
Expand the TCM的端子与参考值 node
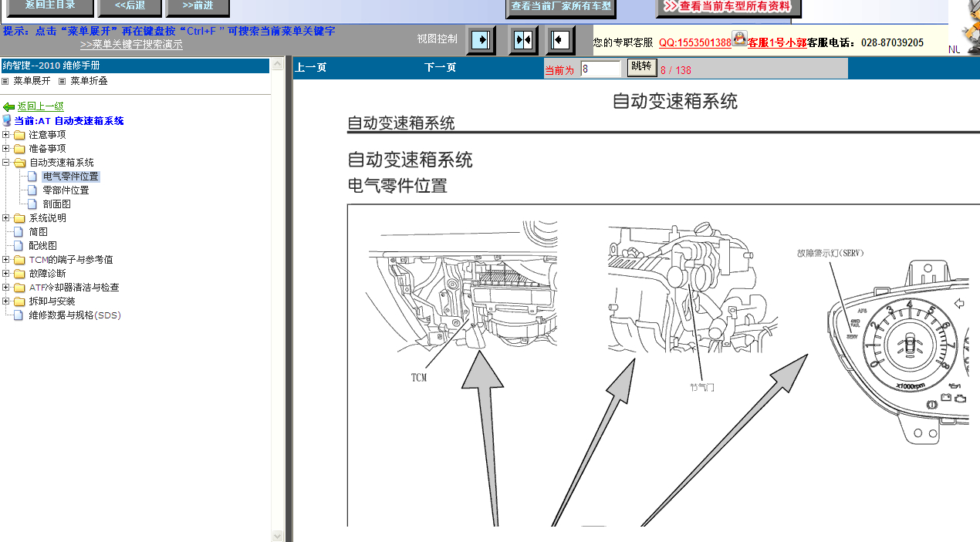tap(6, 260)
